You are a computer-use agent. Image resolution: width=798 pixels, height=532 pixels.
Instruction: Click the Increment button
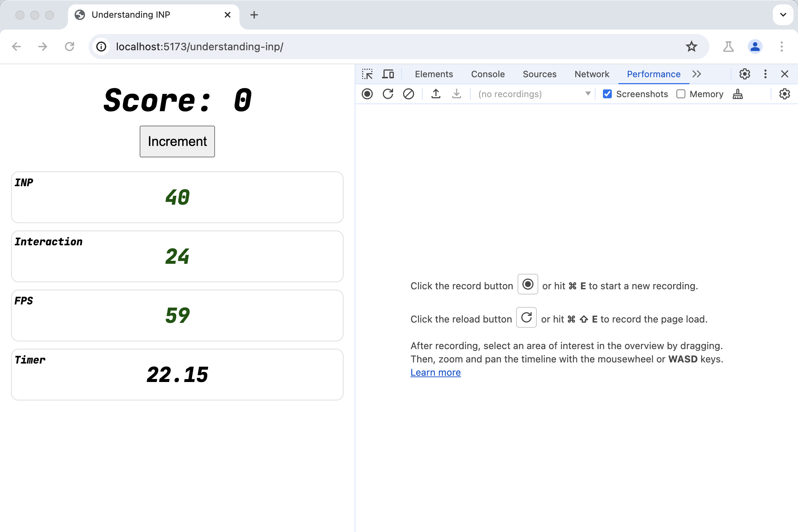tap(177, 141)
